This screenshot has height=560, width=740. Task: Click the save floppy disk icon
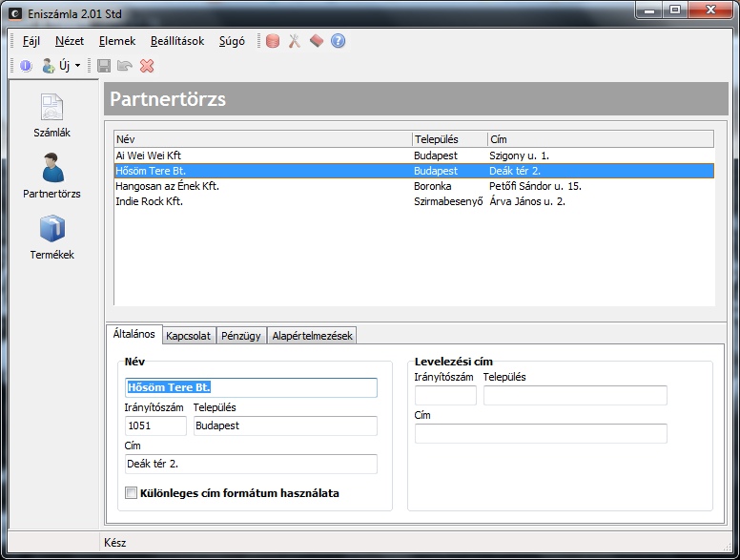[104, 66]
